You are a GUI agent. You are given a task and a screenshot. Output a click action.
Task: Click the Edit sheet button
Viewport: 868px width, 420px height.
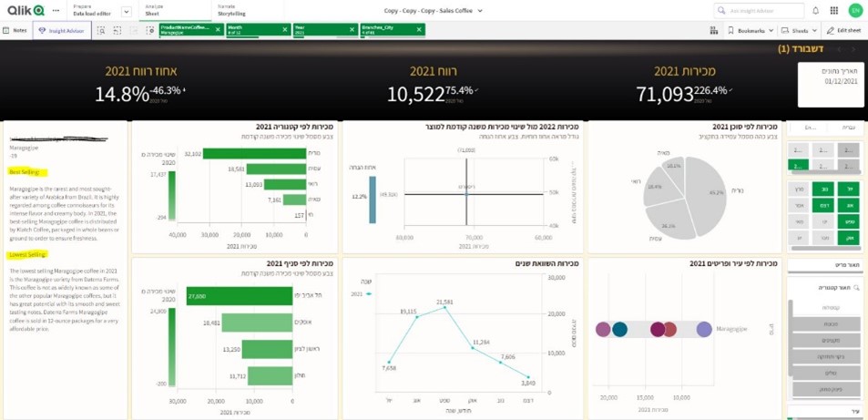(x=843, y=30)
